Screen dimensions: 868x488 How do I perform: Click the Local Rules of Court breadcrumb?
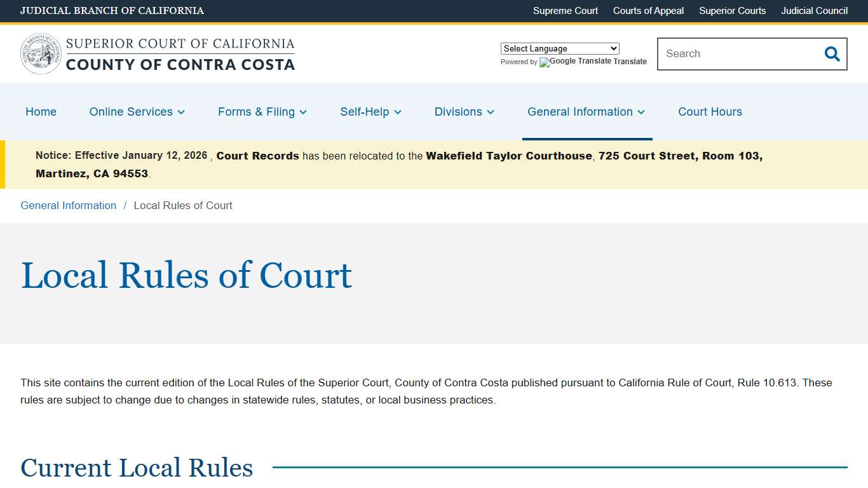click(x=183, y=205)
